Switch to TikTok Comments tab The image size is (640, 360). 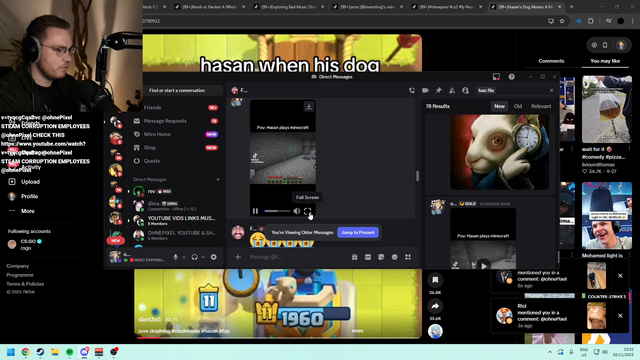pos(551,61)
